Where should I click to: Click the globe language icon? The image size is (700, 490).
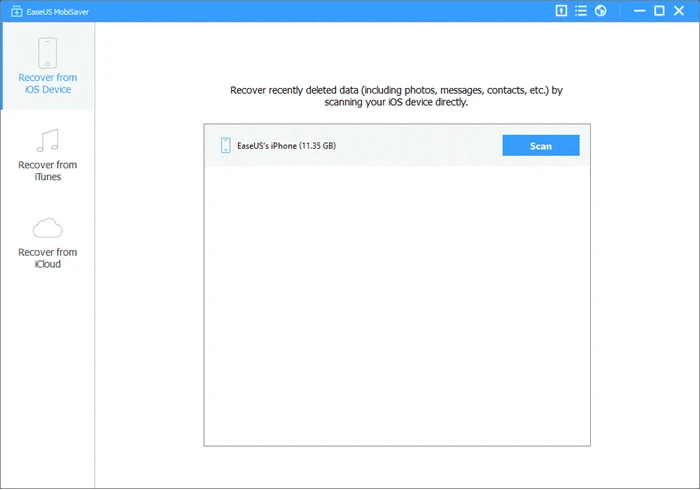tap(601, 11)
